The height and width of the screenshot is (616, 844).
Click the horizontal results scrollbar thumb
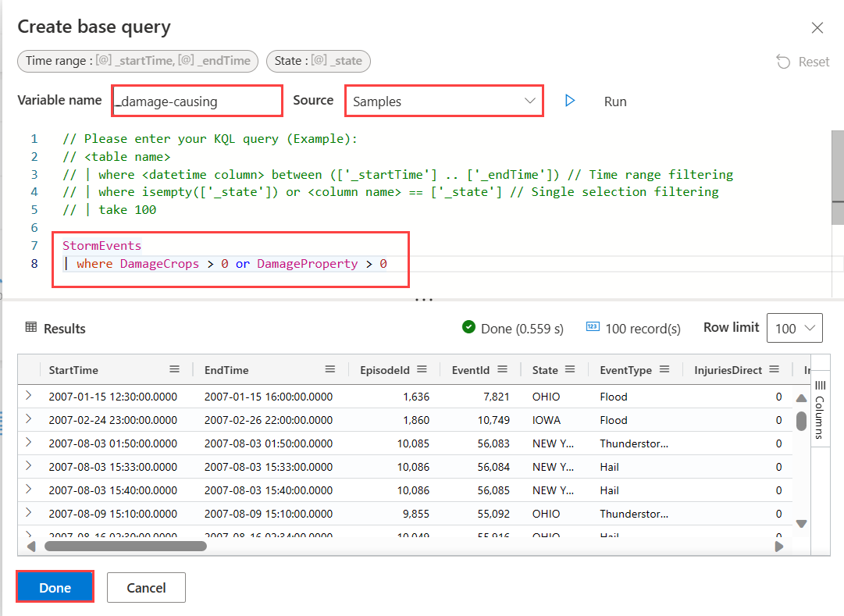(126, 546)
